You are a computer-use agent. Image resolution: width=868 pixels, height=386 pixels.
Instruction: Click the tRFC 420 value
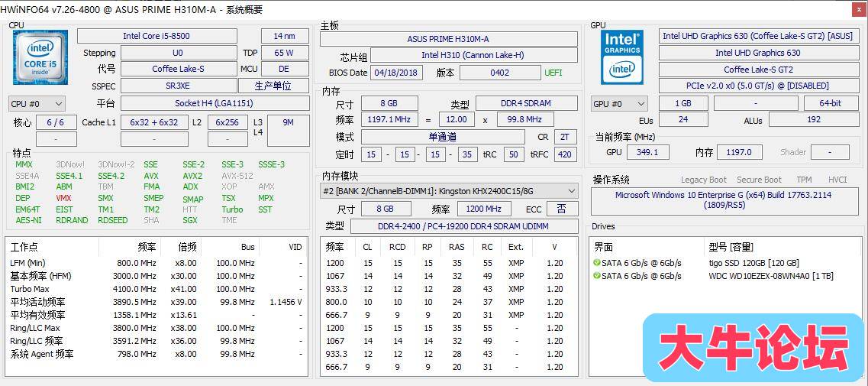(565, 154)
